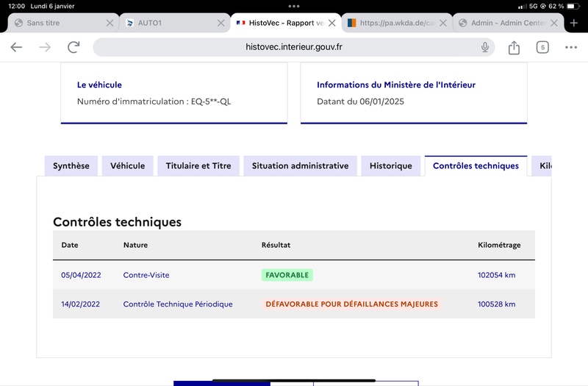Click the histovec.interieur.gouv.fr address field
Screen dimensions: 588x386
click(293, 47)
